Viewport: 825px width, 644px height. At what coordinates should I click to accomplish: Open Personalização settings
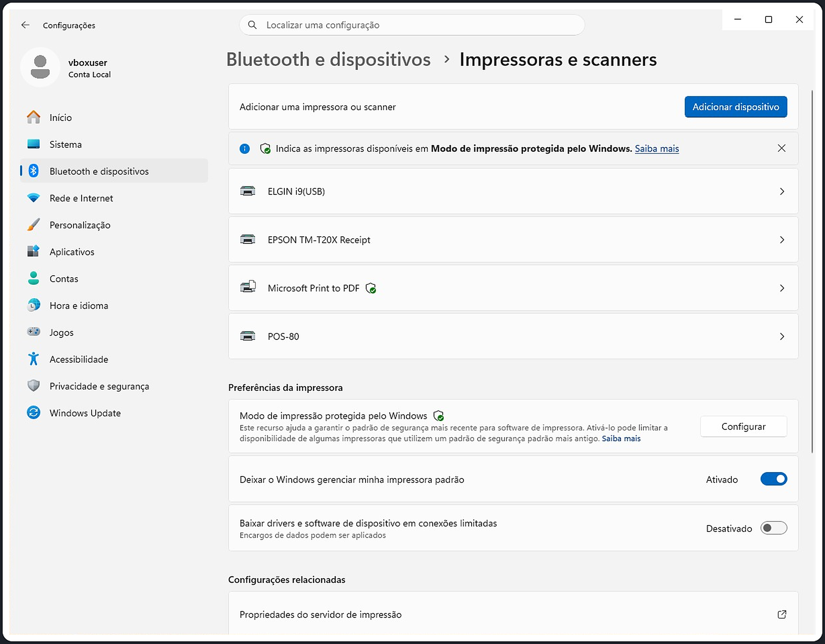(114, 225)
